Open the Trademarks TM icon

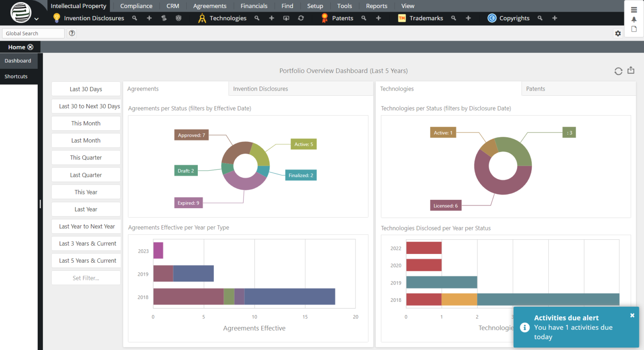point(402,18)
